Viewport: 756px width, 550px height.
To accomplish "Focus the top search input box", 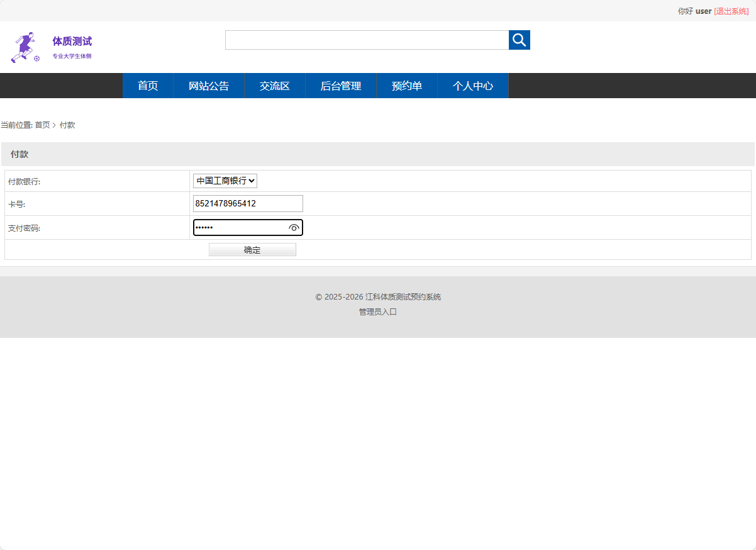I will (x=367, y=40).
